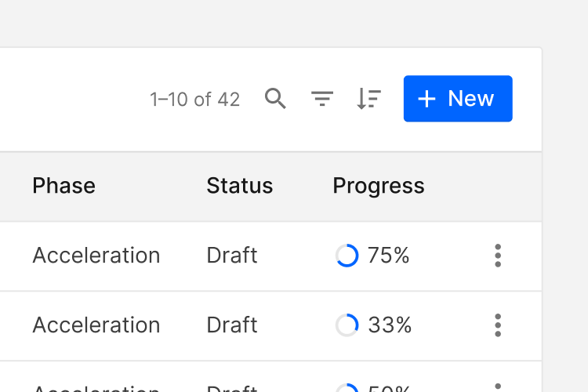Click the sort order icon
588x392 pixels.
pyautogui.click(x=368, y=99)
